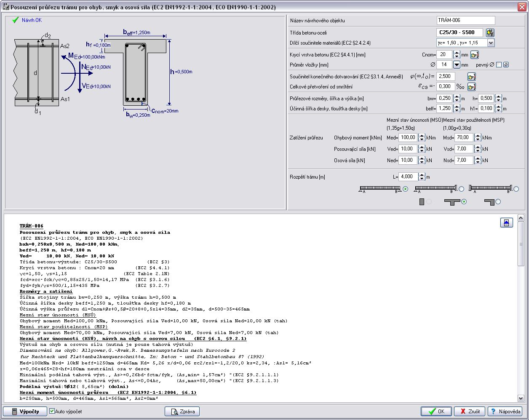
Task: Open the bar diameter dropdown arrow
Action: [457, 65]
